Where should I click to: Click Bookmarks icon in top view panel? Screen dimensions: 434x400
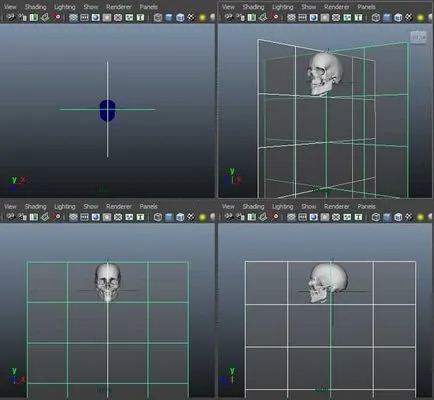34,17
